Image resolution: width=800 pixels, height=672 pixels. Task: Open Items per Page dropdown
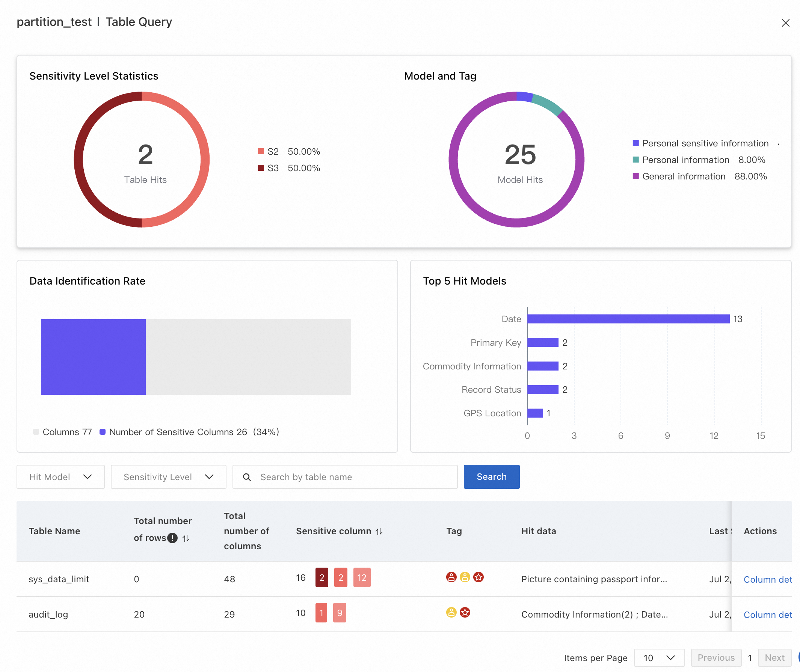(x=659, y=658)
